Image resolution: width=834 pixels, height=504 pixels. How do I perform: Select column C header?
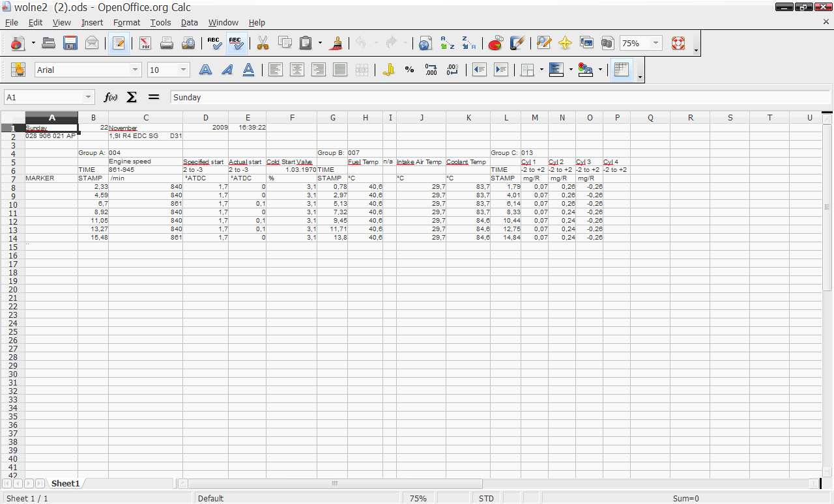point(145,117)
